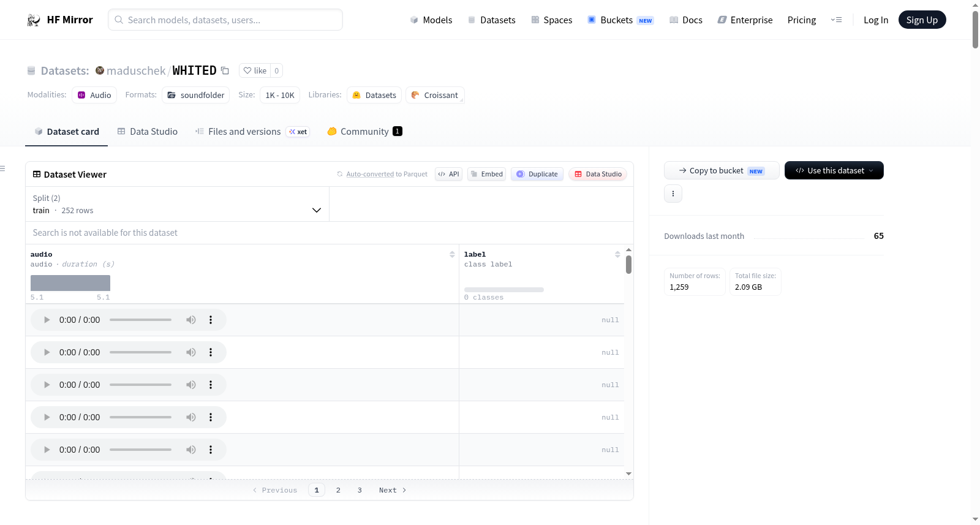This screenshot has width=980, height=525.
Task: Sort by the audio column
Action: 452,254
